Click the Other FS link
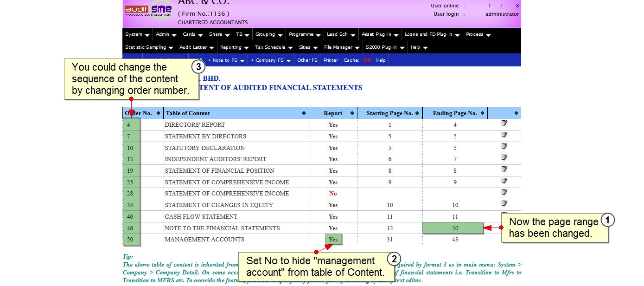 click(x=307, y=60)
